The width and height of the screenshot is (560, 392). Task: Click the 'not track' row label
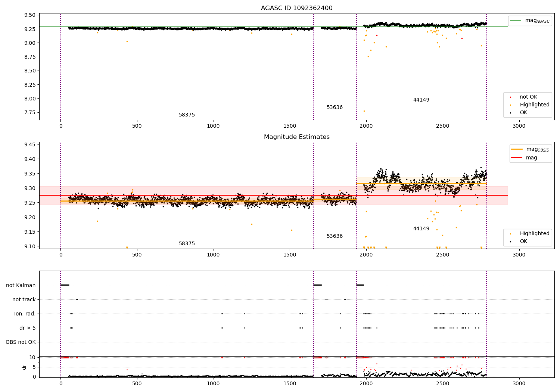(24, 299)
